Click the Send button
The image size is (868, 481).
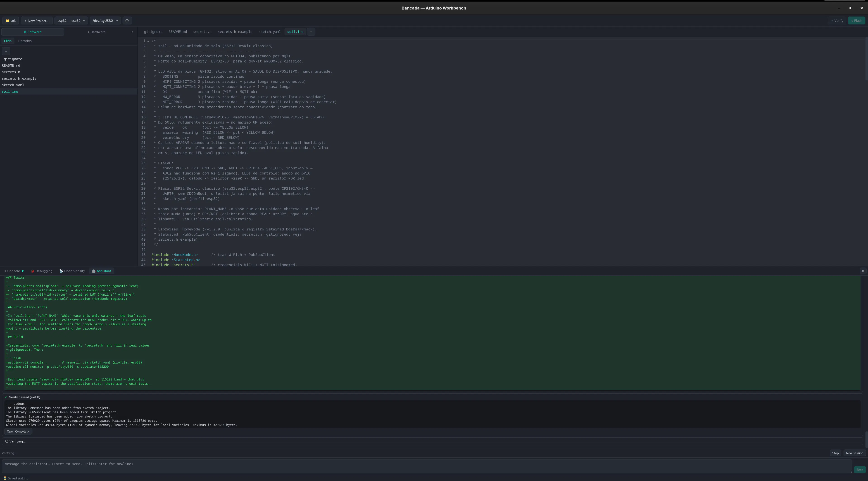(860, 469)
